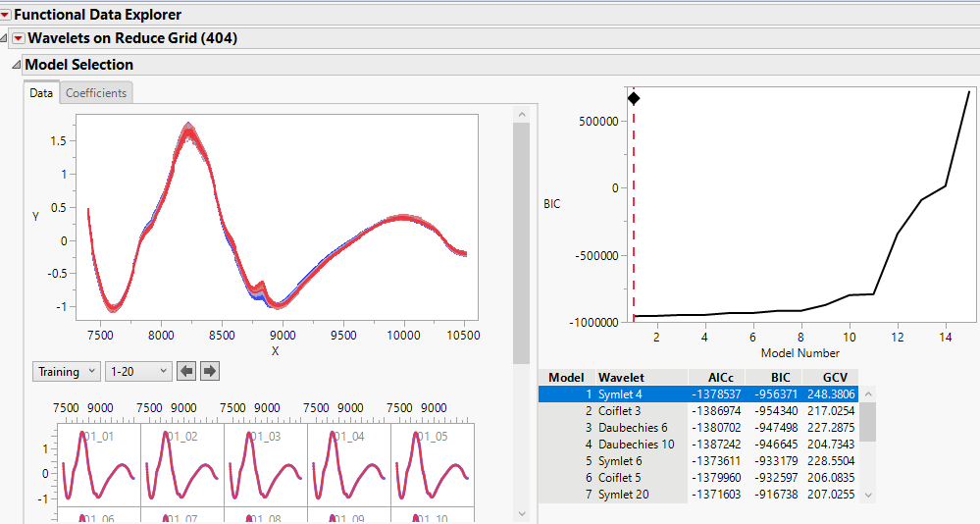The image size is (980, 524).
Task: Click the Model Number axis label
Action: (800, 353)
